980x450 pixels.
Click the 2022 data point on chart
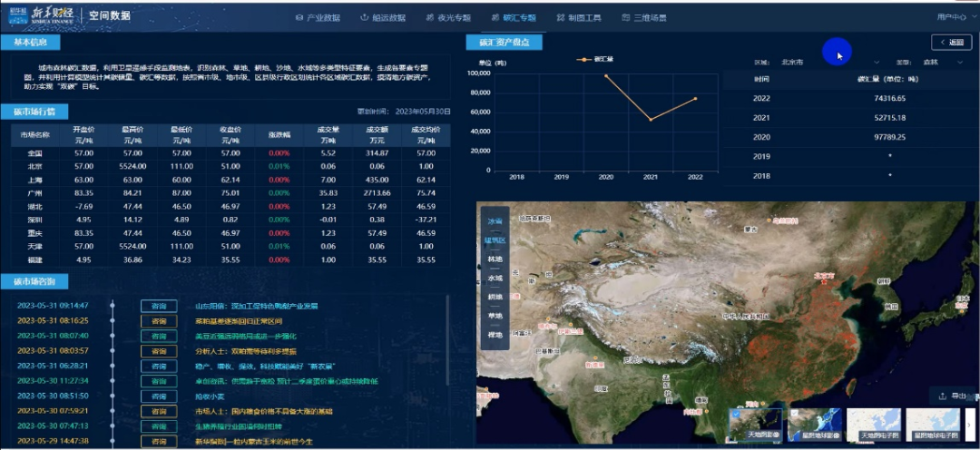(x=695, y=98)
